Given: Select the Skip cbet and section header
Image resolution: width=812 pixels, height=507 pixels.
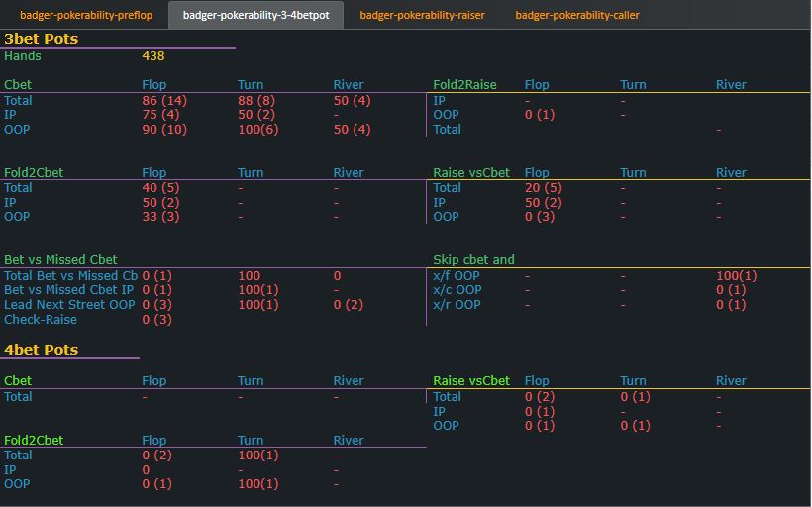Looking at the screenshot, I should [473, 260].
